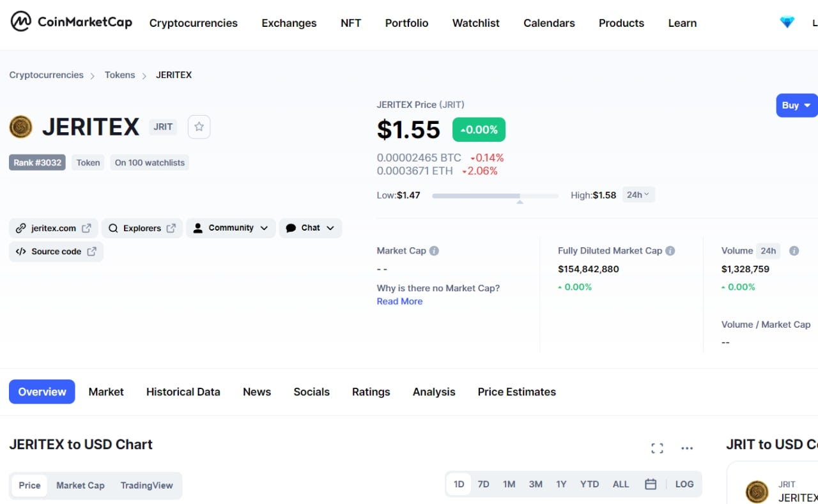Screen dimensions: 818x504
Task: Click the JRIT ticker badge
Action: coord(163,126)
